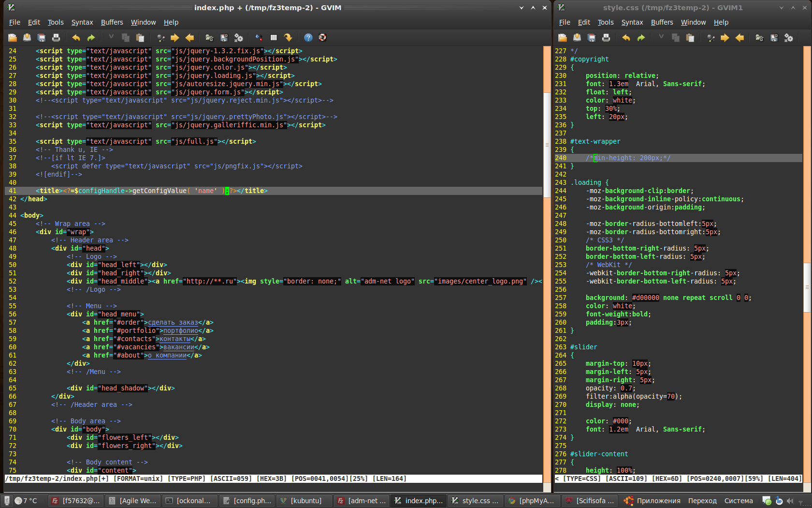
Task: Click Paste clipboard icon in index.php toolbar
Action: [x=140, y=38]
